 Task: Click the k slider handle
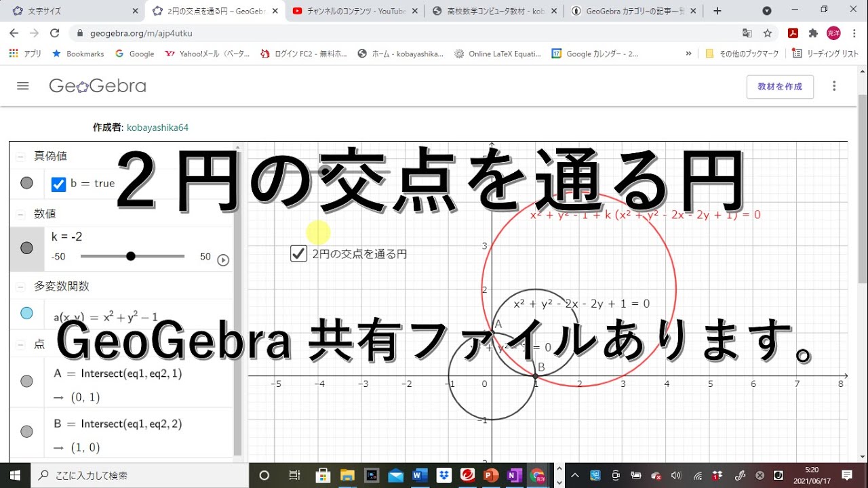(x=131, y=256)
